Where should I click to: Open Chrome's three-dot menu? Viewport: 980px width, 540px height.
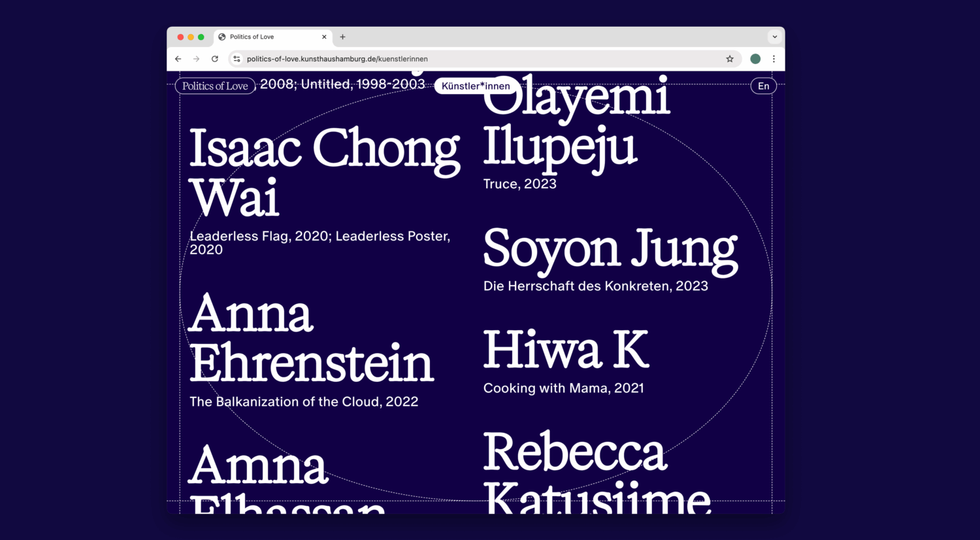coord(774,59)
